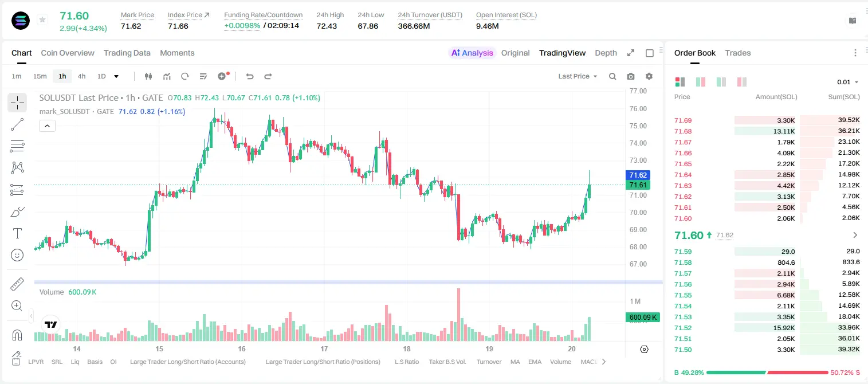
Task: Select the crosshair cursor tool
Action: [x=17, y=103]
